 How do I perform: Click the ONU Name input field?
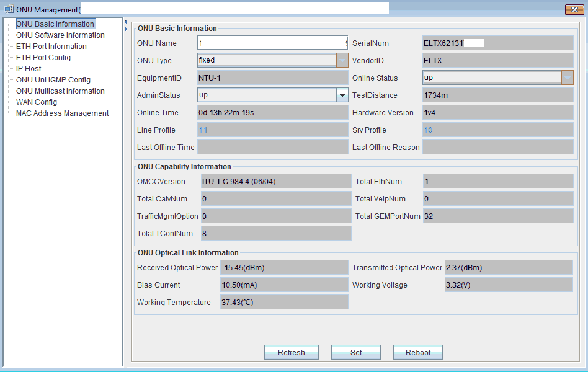272,43
